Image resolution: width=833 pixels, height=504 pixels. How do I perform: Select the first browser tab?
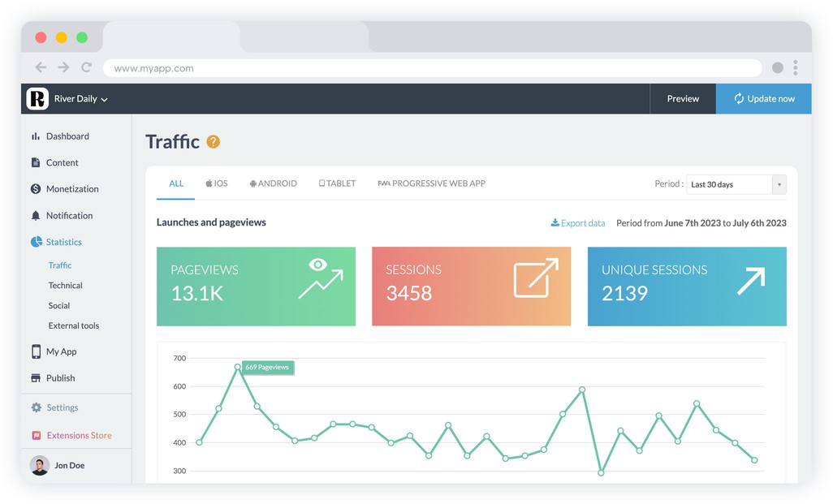(x=171, y=37)
